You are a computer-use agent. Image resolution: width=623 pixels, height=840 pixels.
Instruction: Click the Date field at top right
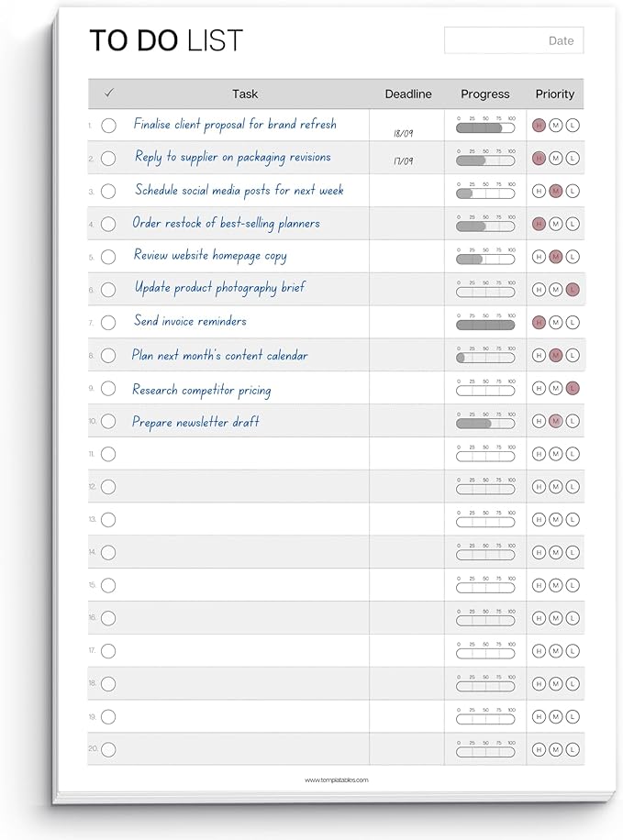[514, 40]
